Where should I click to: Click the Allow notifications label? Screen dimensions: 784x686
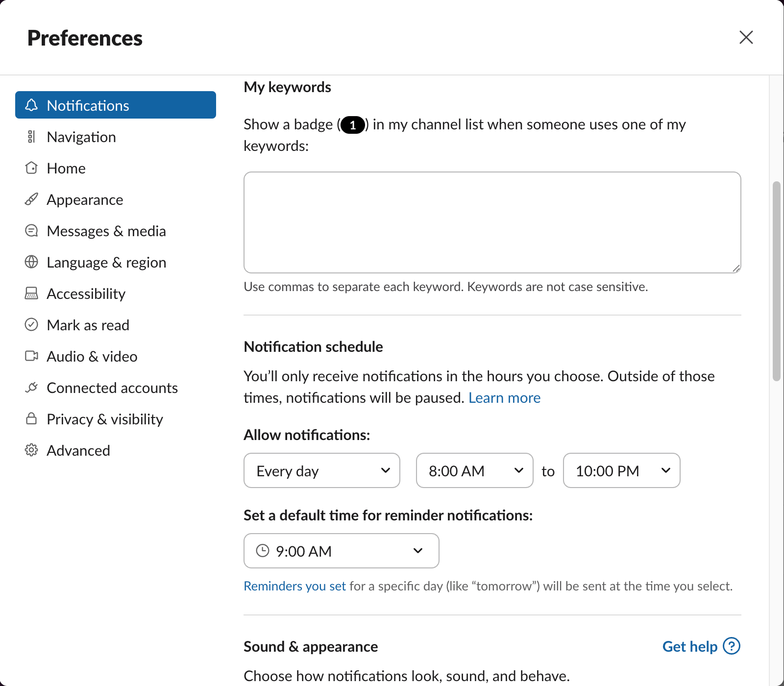(307, 435)
